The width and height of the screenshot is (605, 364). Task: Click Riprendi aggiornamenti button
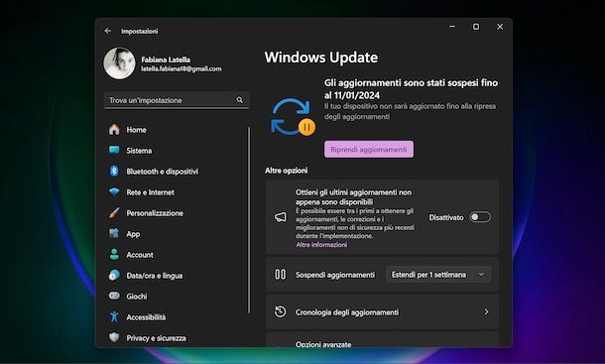click(369, 150)
